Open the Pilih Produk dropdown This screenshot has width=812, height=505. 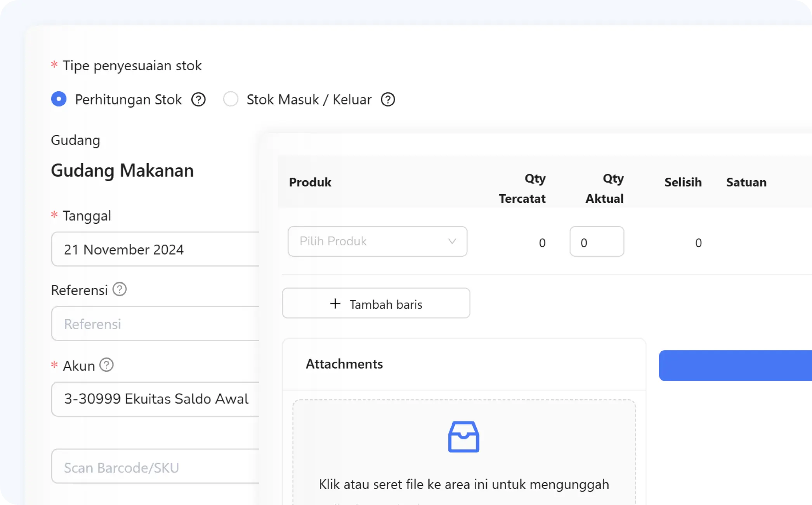click(x=377, y=241)
